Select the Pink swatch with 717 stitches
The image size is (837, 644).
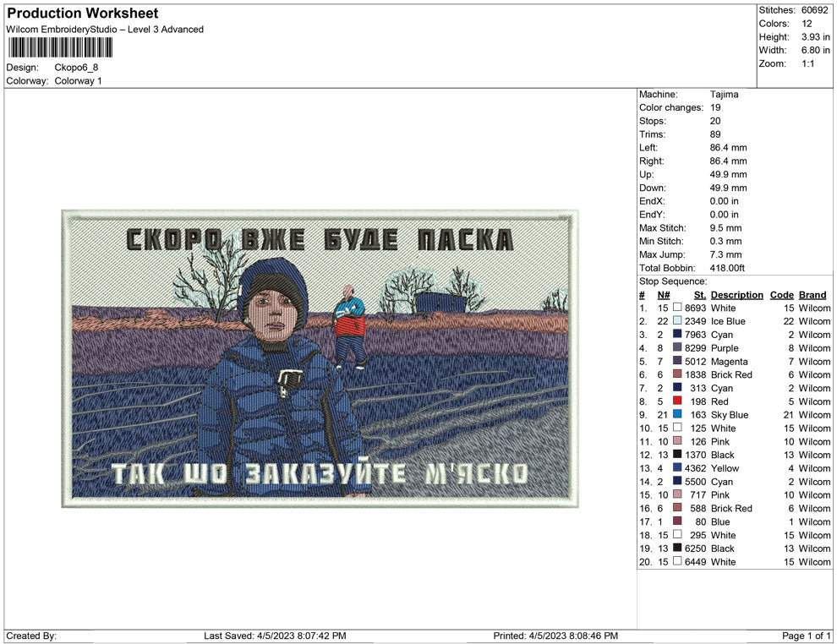[677, 494]
